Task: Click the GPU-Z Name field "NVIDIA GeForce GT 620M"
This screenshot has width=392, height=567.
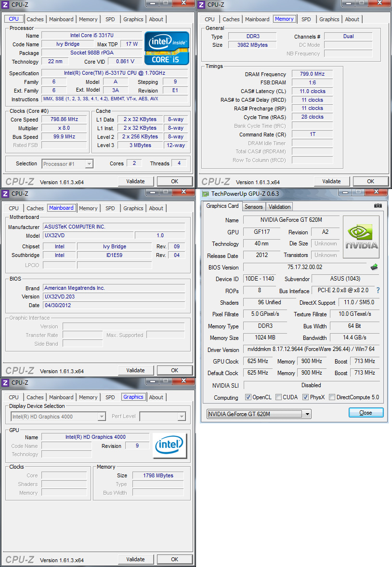Action: click(x=291, y=220)
